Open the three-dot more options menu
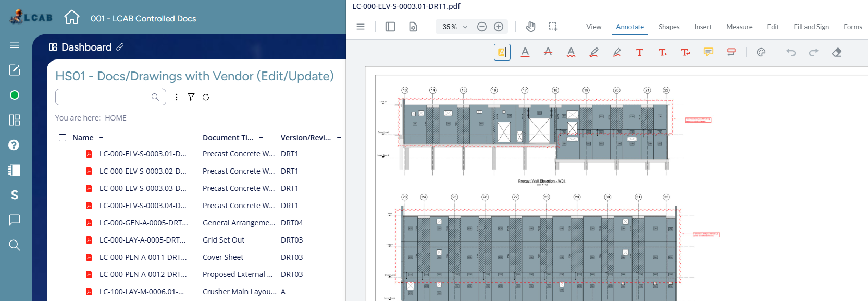The height and width of the screenshot is (301, 868). [177, 97]
